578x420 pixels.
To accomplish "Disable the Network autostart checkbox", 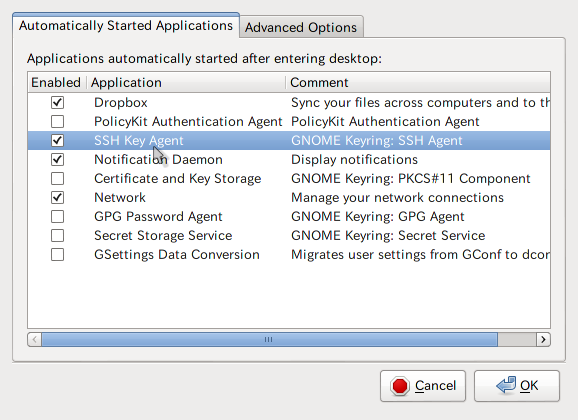I will pos(57,198).
